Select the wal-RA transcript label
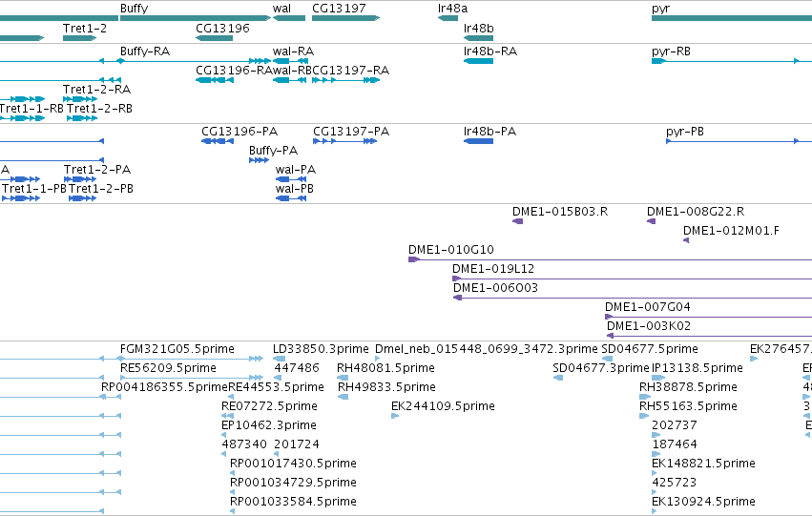812x516 pixels. click(x=293, y=52)
